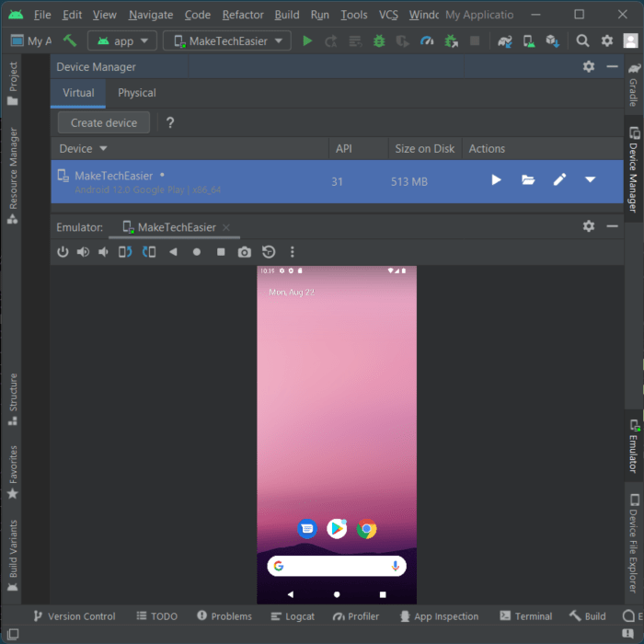Launch the MakeTechEasier virtual device
The height and width of the screenshot is (644, 644).
click(496, 180)
